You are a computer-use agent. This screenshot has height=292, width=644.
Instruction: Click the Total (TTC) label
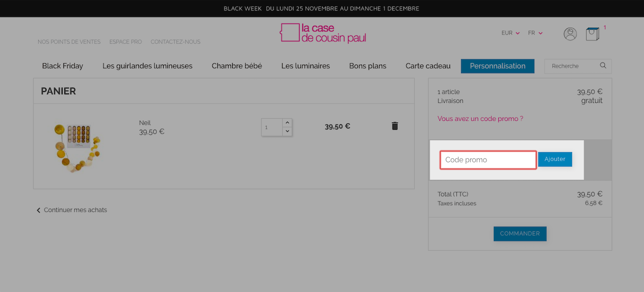pyautogui.click(x=453, y=195)
